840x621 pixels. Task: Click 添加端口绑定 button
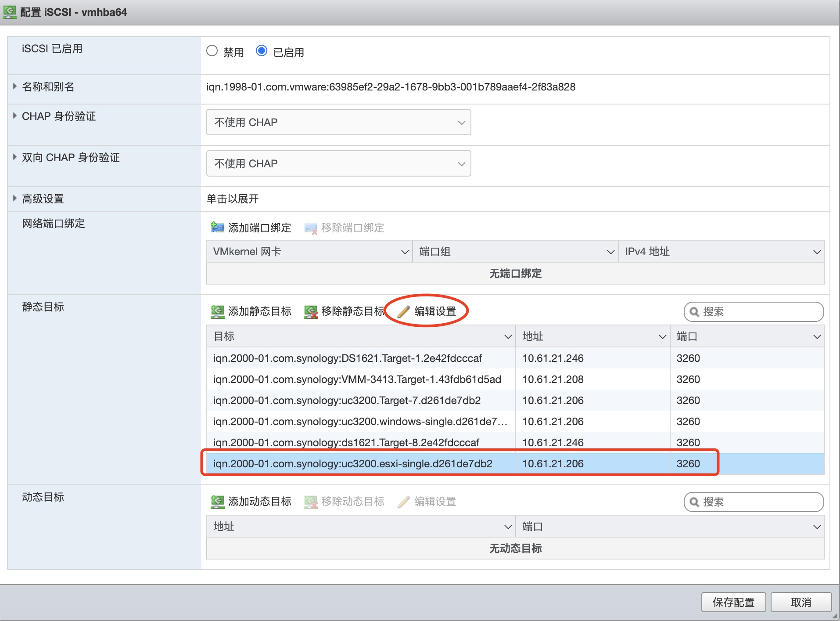[251, 227]
